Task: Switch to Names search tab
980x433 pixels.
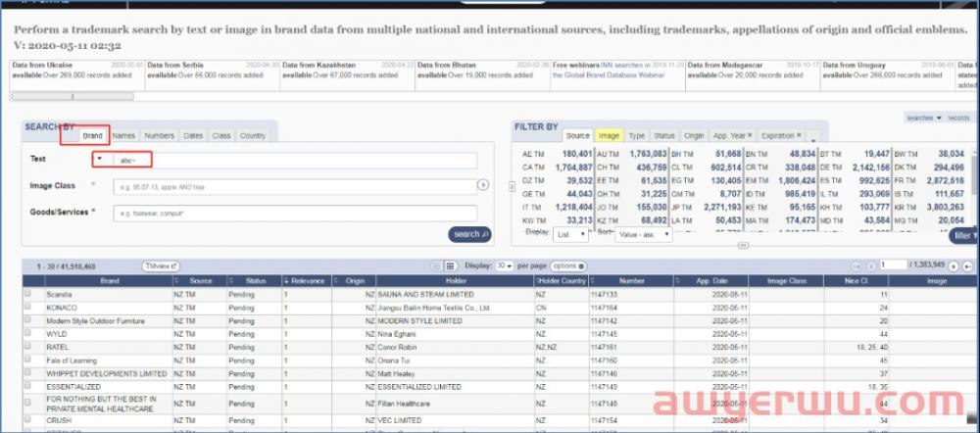Action: 123,135
